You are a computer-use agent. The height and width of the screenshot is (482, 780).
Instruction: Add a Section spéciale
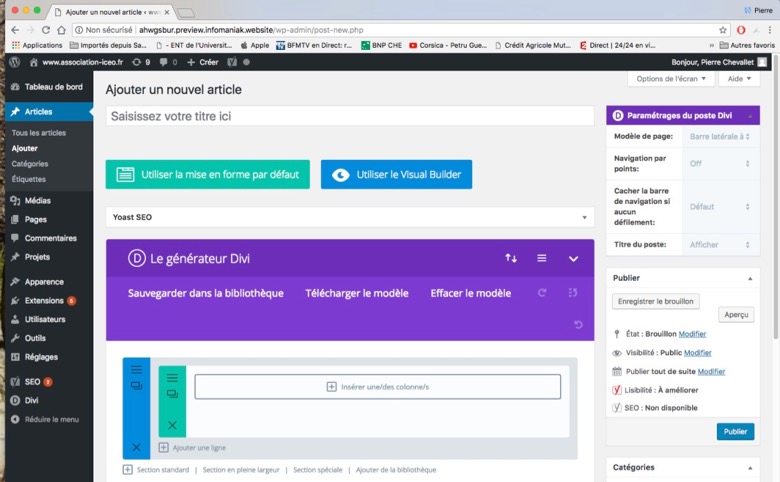318,470
